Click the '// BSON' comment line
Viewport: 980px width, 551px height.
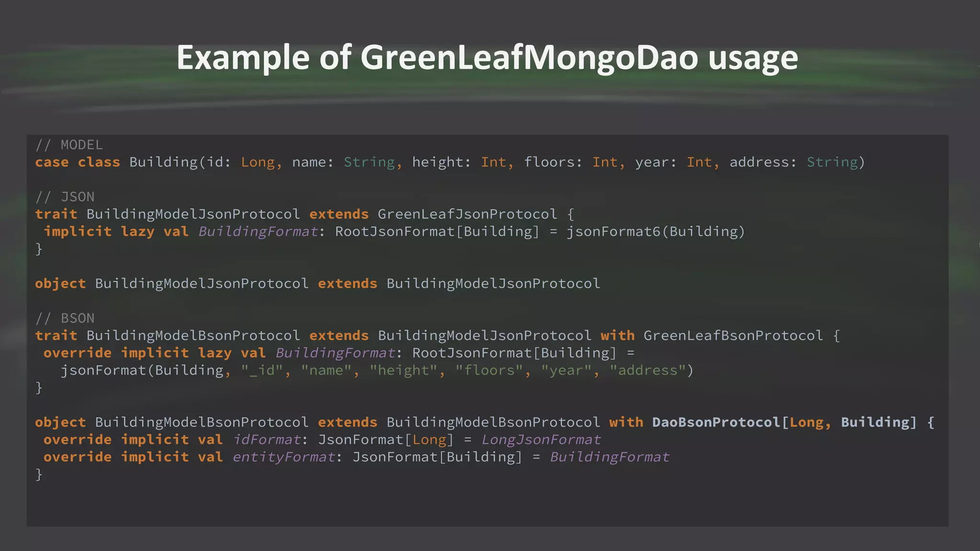65,319
